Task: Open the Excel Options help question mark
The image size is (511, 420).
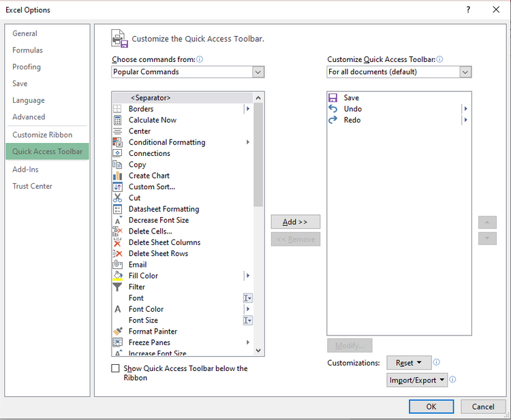Action: pos(468,10)
